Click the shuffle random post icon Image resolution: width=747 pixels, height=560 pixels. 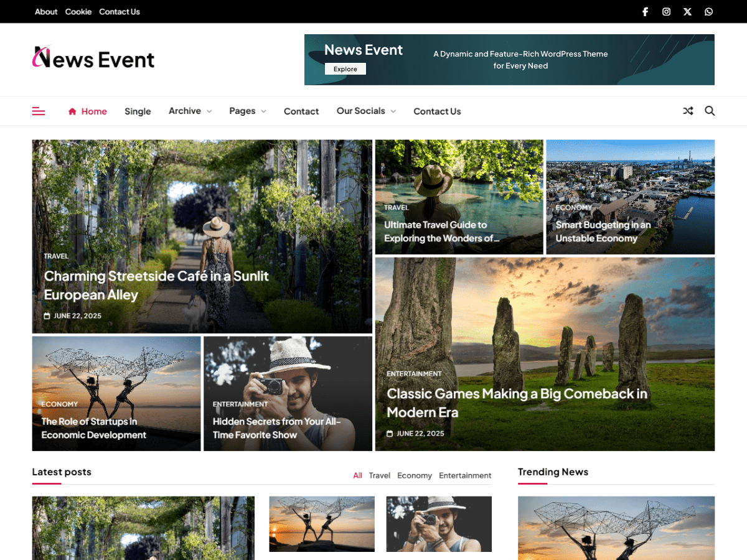(688, 111)
